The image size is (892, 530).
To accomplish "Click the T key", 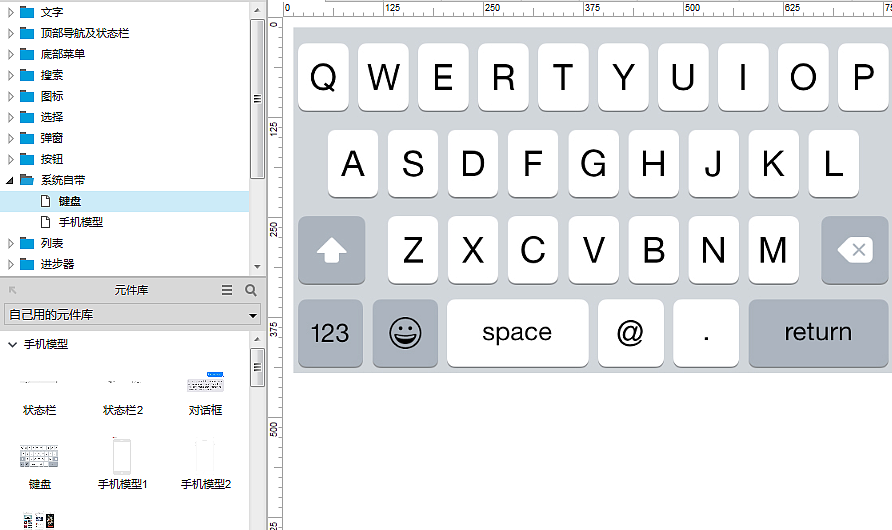I will [x=563, y=77].
